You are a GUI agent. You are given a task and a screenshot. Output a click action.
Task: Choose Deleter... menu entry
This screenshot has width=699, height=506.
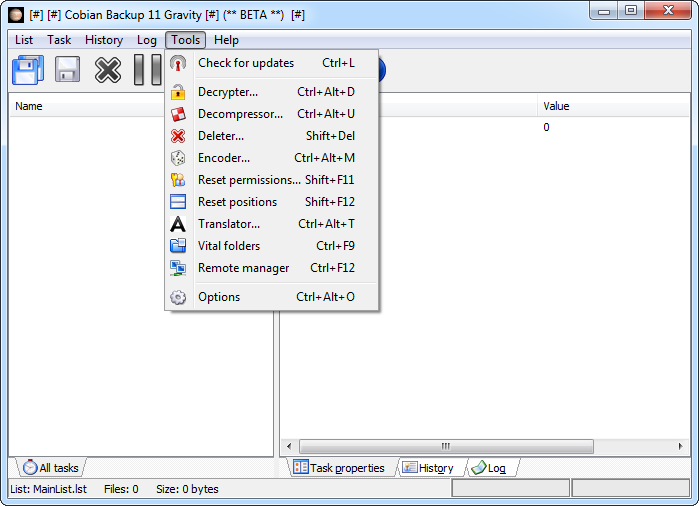pyautogui.click(x=272, y=136)
